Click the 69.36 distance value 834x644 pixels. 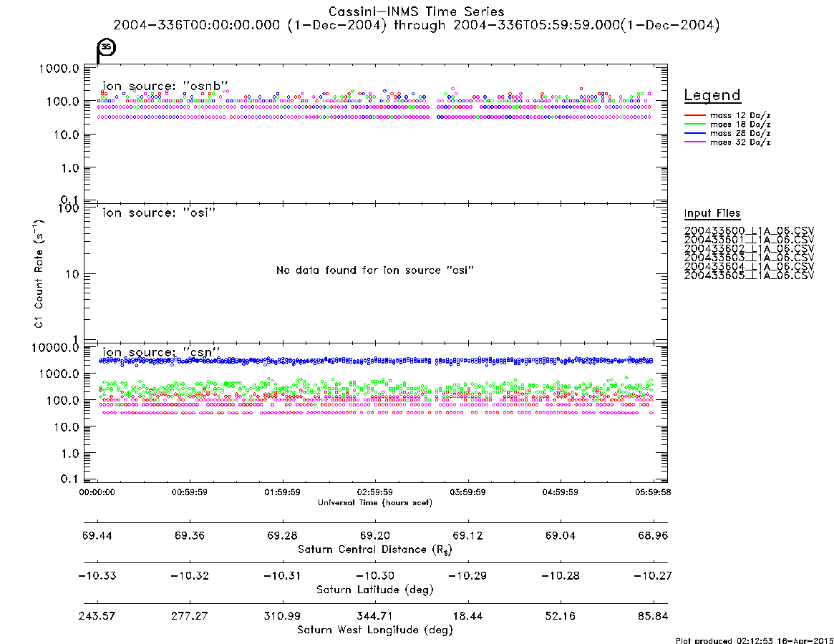pyautogui.click(x=190, y=535)
